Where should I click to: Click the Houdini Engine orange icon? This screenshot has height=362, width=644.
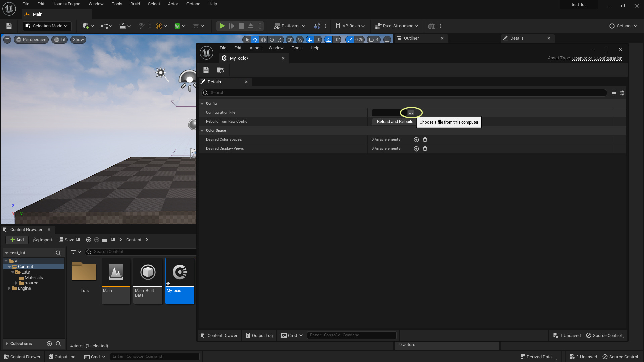point(159,26)
